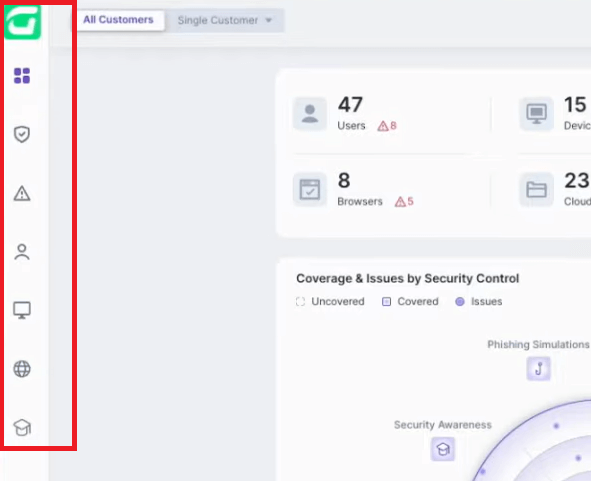Viewport: 591px width, 481px height.
Task: Click the Browsers card window icon
Action: coord(310,189)
